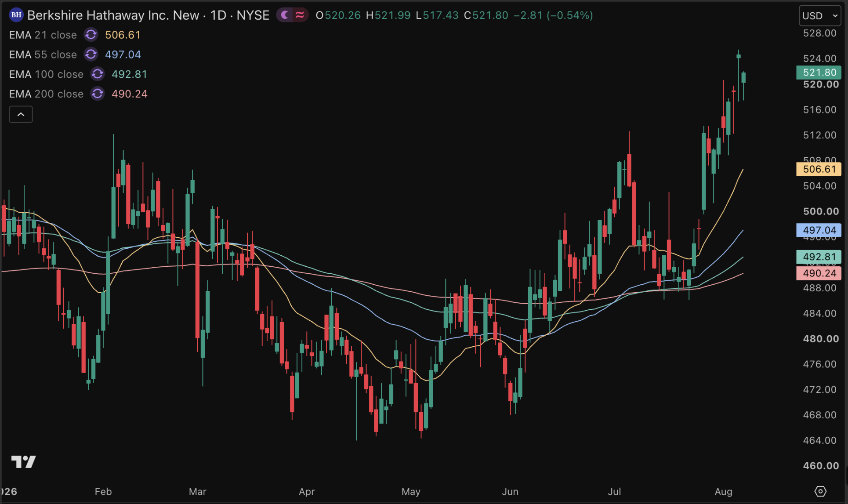Click the high value H521.99
The image size is (848, 504).
[388, 15]
